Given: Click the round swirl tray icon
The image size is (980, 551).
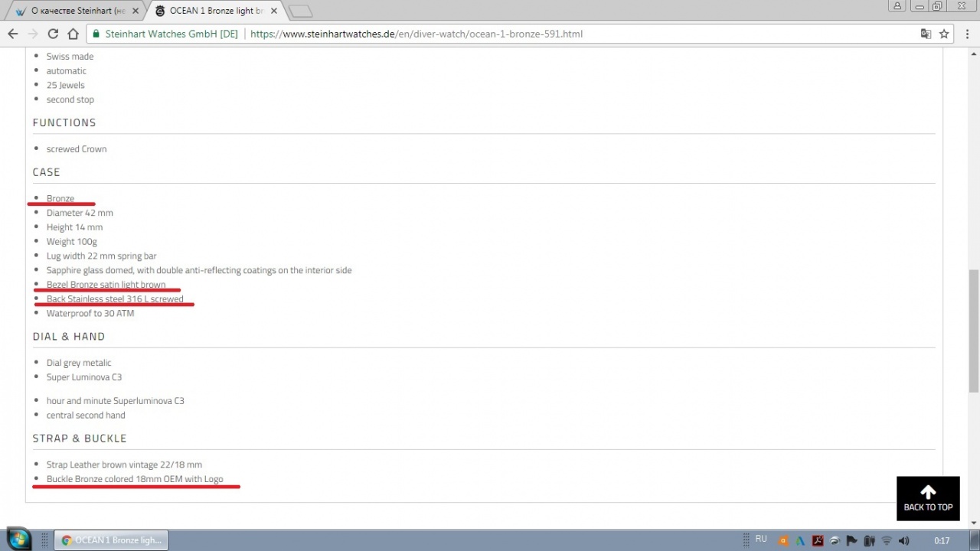Looking at the screenshot, I should [x=835, y=540].
